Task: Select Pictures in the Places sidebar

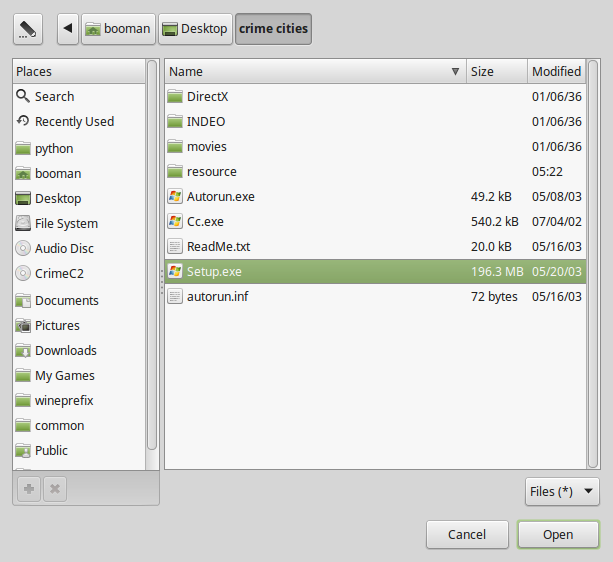Action: coord(79,326)
